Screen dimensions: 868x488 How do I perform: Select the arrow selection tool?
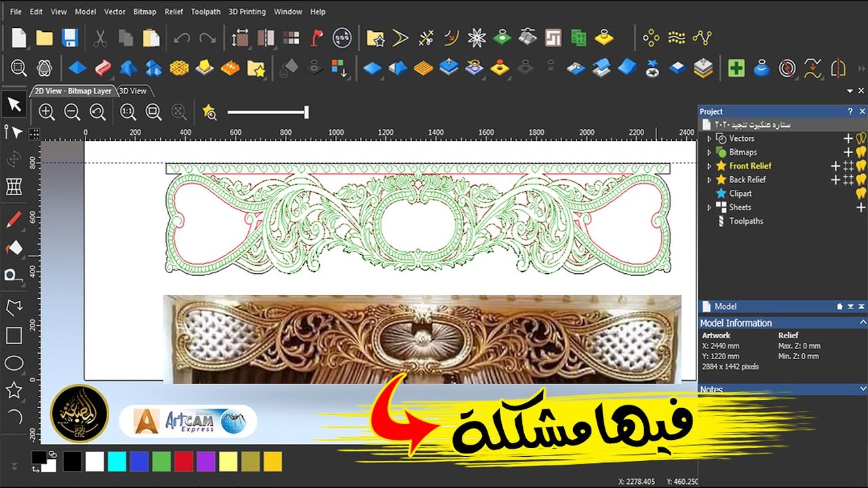tap(14, 104)
